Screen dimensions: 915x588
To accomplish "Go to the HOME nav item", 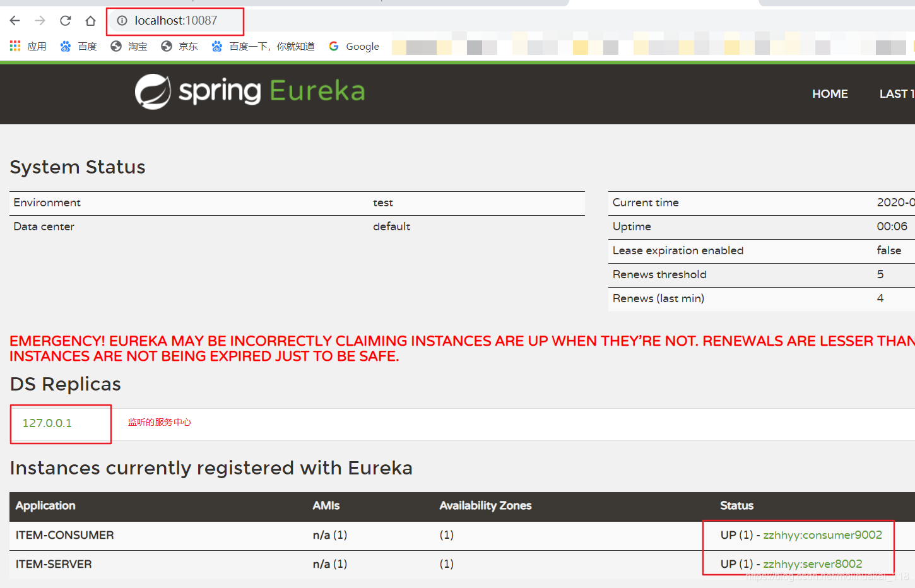I will (830, 94).
